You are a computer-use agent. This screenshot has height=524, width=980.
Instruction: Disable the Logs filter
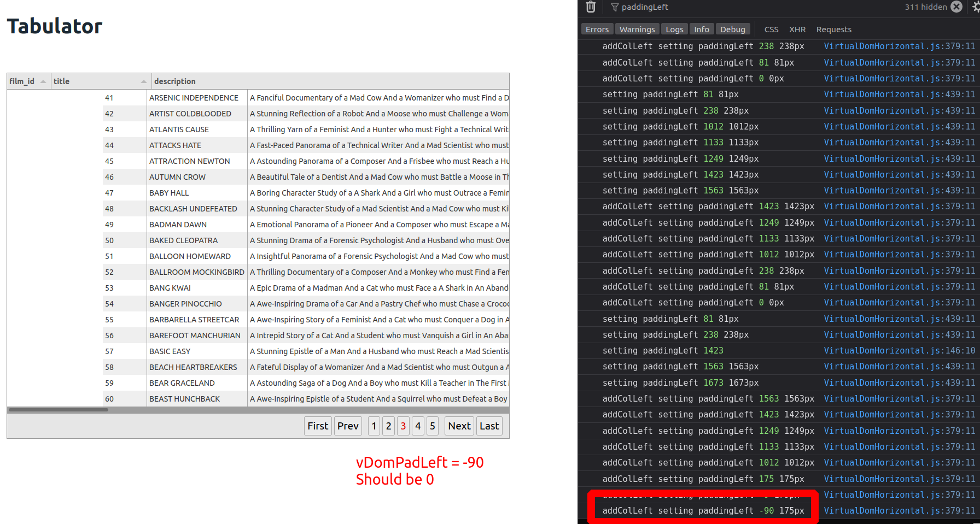(x=674, y=29)
